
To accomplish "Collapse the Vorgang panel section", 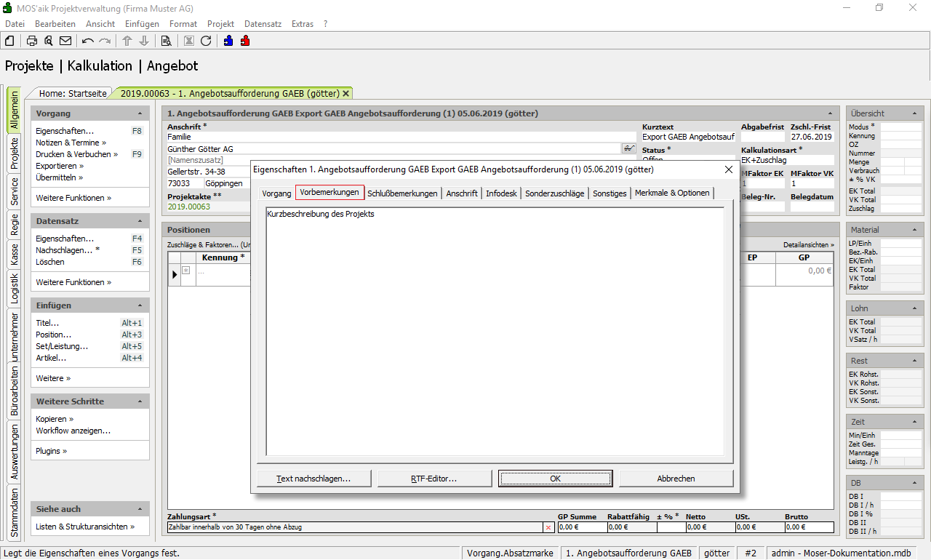I will point(140,114).
